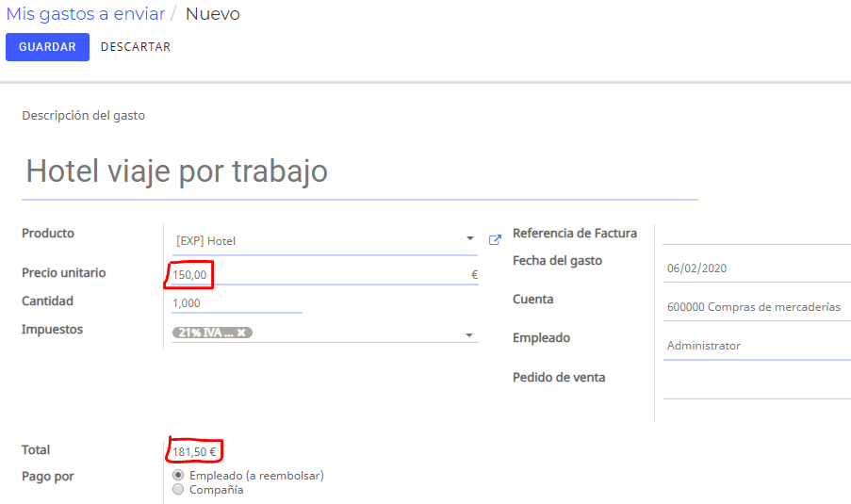The height and width of the screenshot is (504, 851).
Task: Click the Pedido de venta field
Action: pos(757,385)
